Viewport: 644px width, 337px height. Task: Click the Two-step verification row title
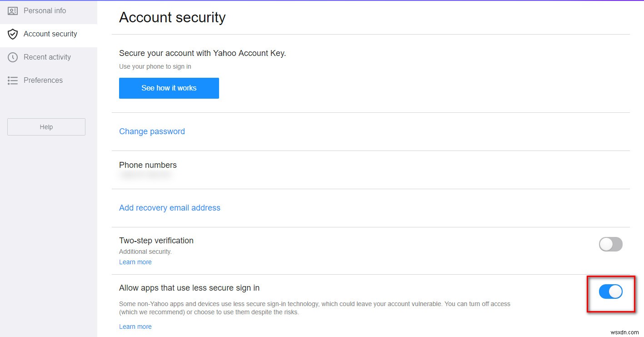click(156, 240)
